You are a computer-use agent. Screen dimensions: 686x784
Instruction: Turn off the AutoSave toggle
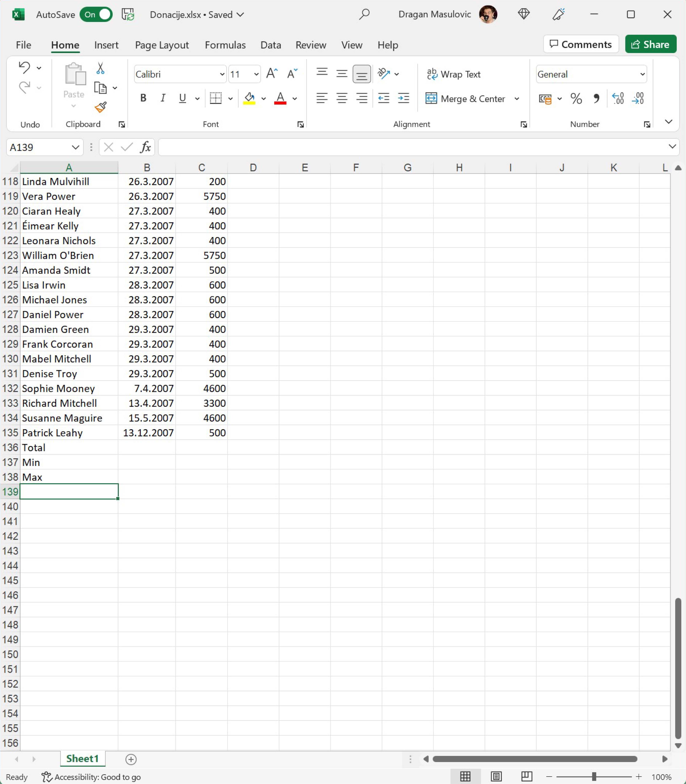(x=96, y=15)
